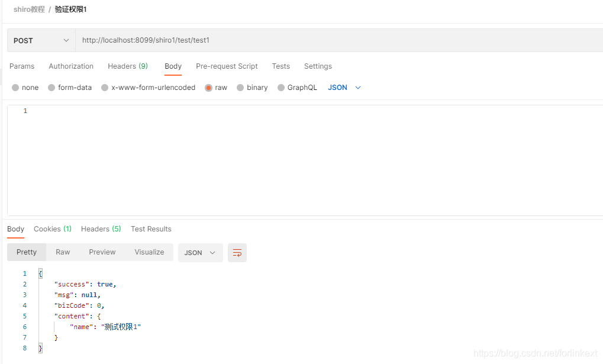Select the GraphQL body radio button
Viewport: 603px width, 364px height.
281,88
